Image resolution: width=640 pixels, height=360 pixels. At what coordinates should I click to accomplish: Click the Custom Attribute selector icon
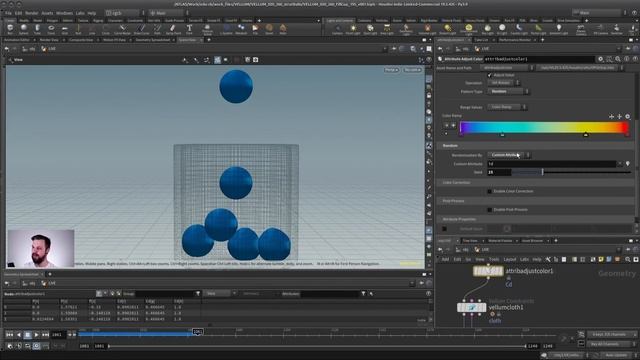point(628,164)
